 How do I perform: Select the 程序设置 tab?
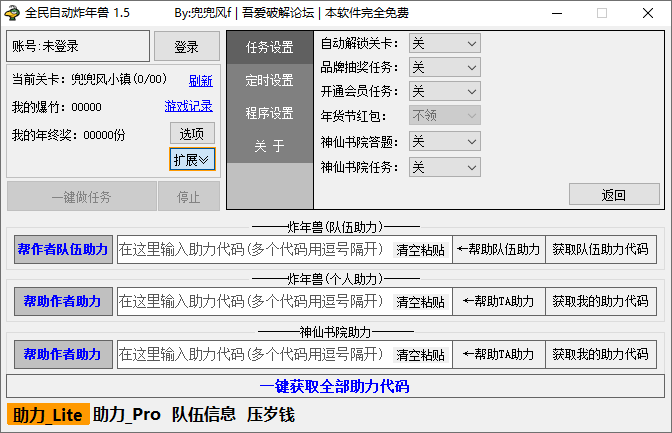[x=270, y=113]
